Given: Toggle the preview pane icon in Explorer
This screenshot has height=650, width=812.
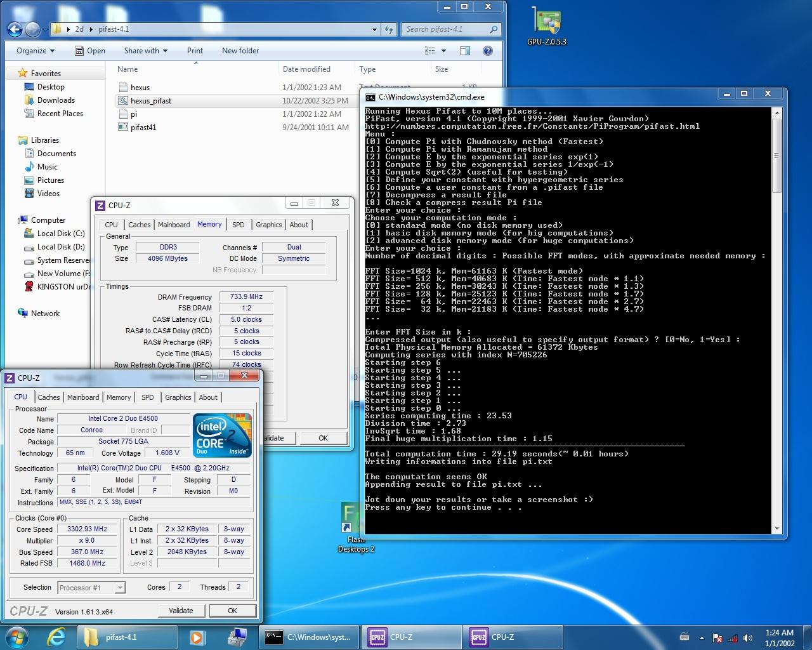Looking at the screenshot, I should click(x=465, y=51).
